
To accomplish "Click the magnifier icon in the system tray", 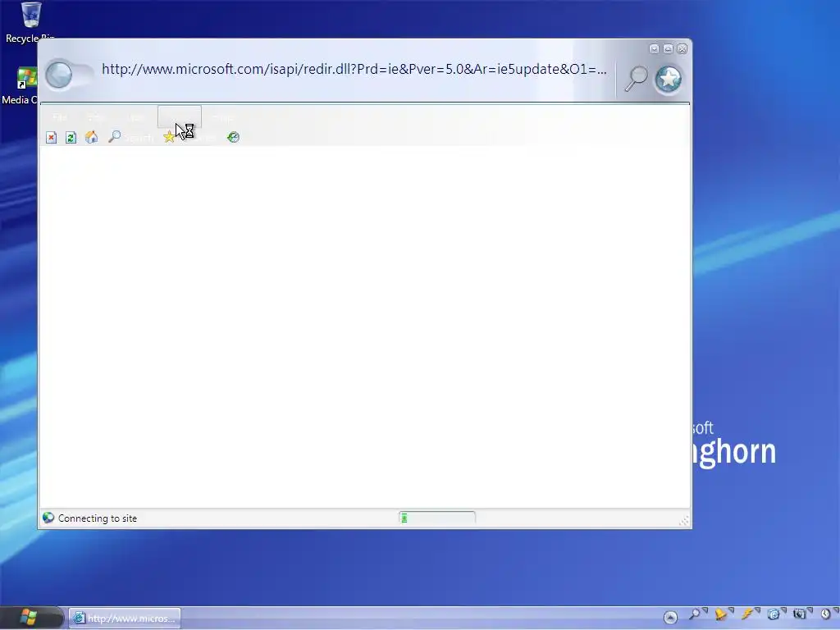I will click(694, 614).
